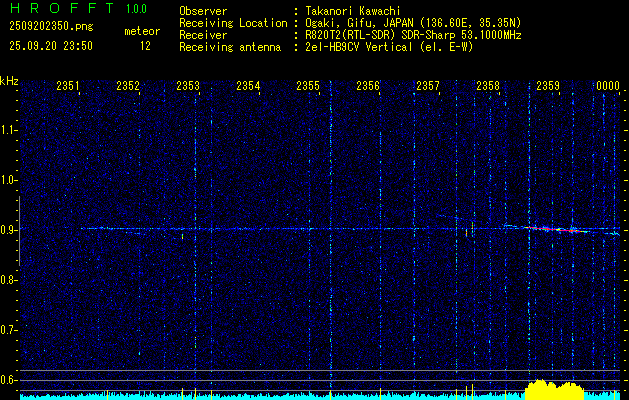This screenshot has width=629, height=400.
Task: Click the red strong echo near 2359
Action: (x=556, y=229)
